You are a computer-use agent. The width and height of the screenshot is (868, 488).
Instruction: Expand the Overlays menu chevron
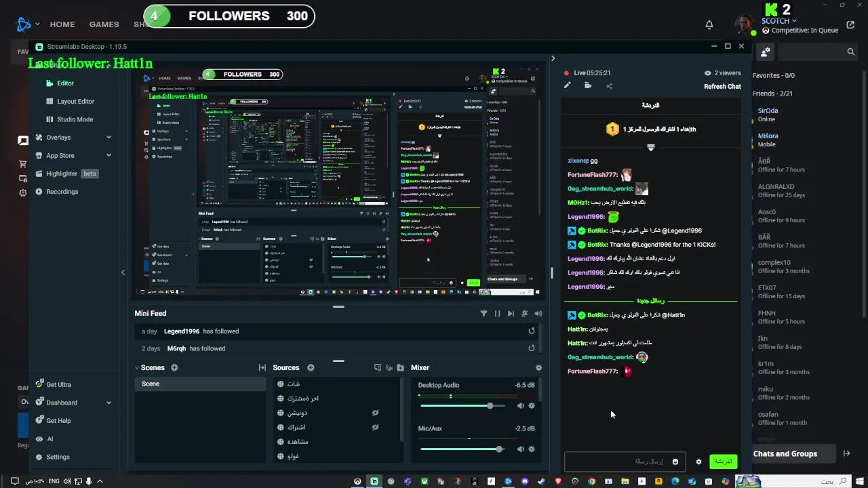click(109, 138)
